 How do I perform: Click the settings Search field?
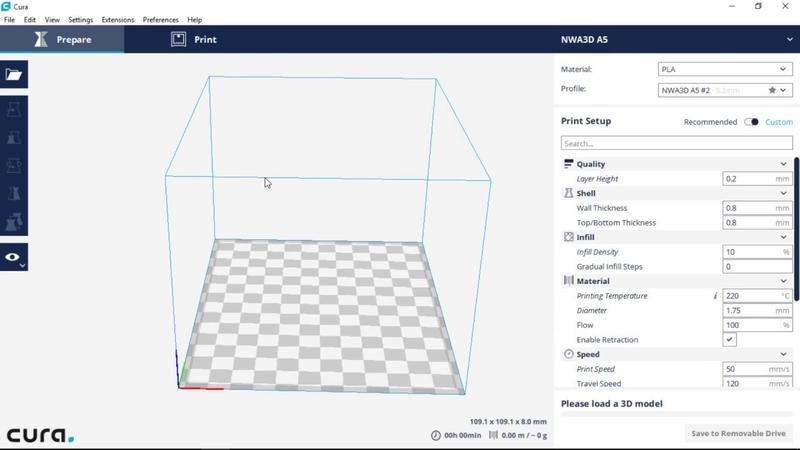(x=676, y=143)
